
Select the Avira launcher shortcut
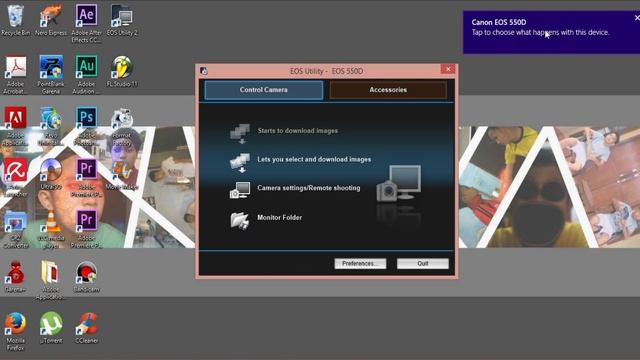click(16, 178)
